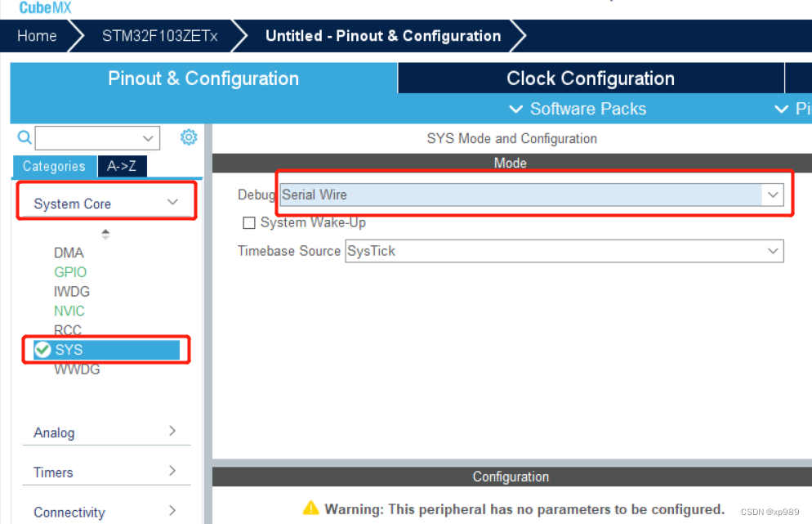Select GPIO in the System Core list
The width and height of the screenshot is (812, 524).
coord(70,272)
